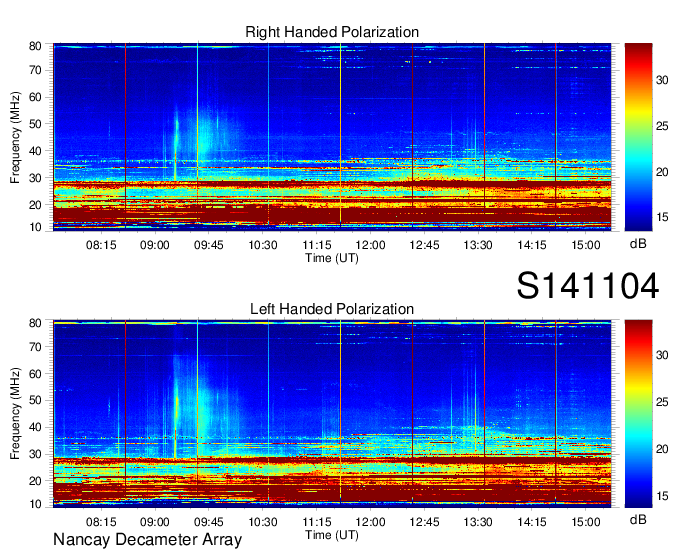Click 10:30 tick under Left Handed plot
680x552 pixels.
[263, 522]
